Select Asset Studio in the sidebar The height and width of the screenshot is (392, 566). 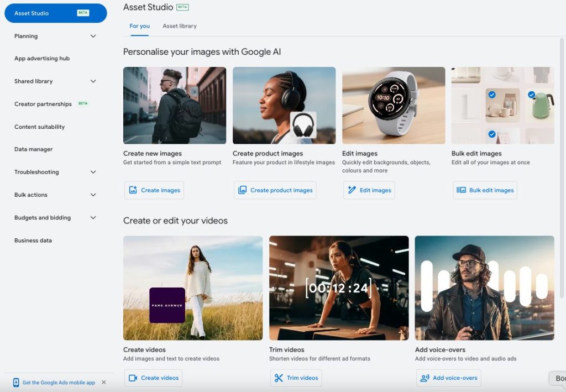pos(56,13)
